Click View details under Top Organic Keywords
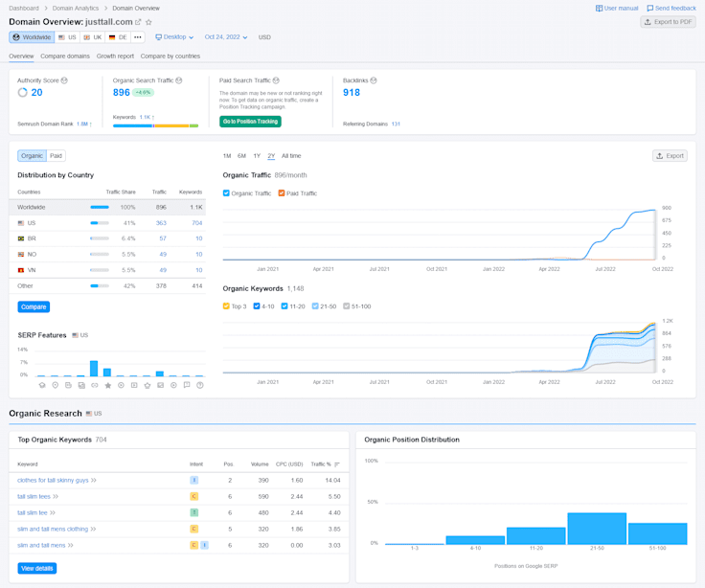 37,568
